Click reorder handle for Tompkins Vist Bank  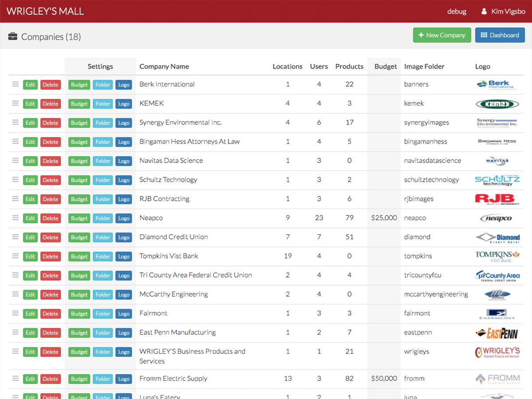pyautogui.click(x=16, y=256)
